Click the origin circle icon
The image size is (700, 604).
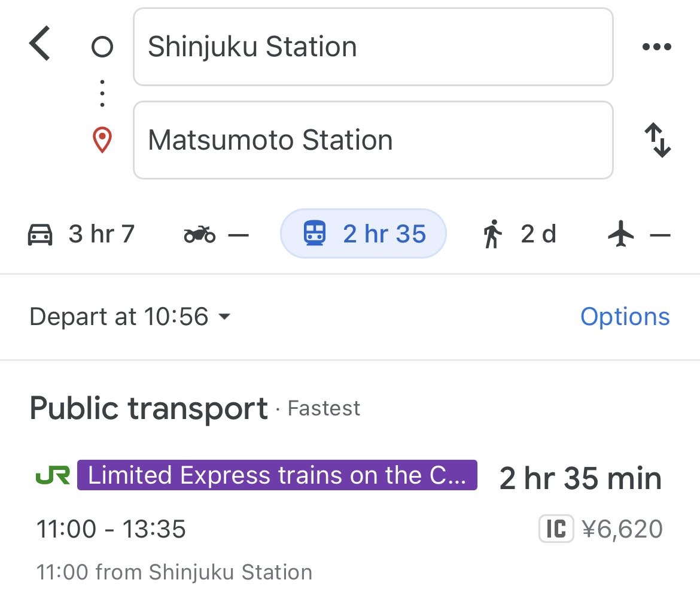coord(102,47)
